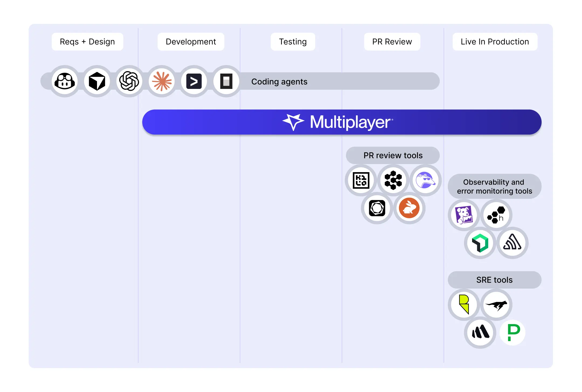
Task: Select the GitHub Copilot icon
Action: coord(64,81)
